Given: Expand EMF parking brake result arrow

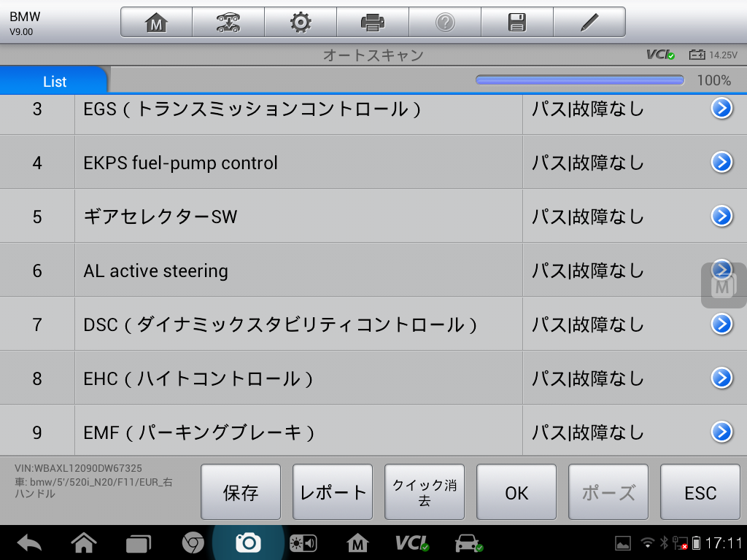Looking at the screenshot, I should 721,432.
